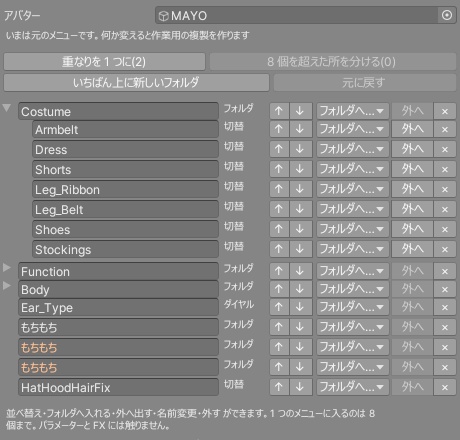Viewport: 460px width, 440px height.
Task: Remove Leg_Ribbon with X button
Action: tap(445, 189)
